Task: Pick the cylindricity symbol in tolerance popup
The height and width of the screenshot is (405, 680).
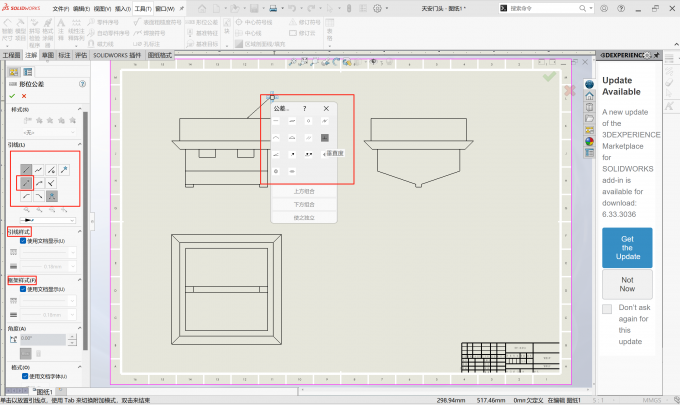Action: coord(325,121)
